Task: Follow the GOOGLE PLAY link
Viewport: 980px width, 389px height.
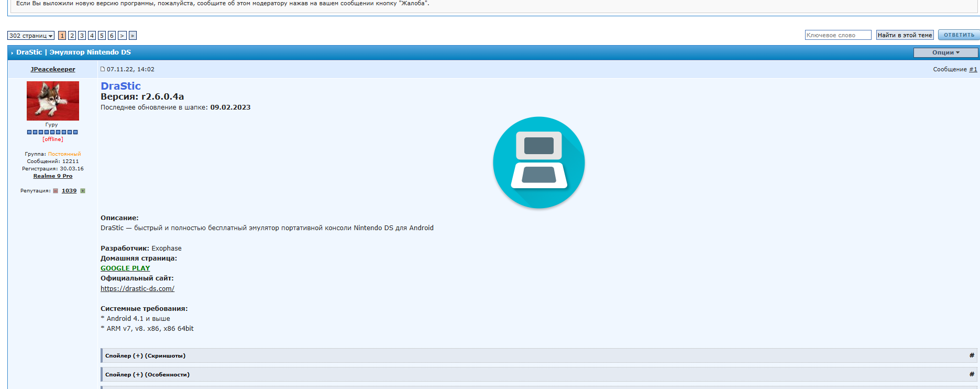Action: [125, 268]
